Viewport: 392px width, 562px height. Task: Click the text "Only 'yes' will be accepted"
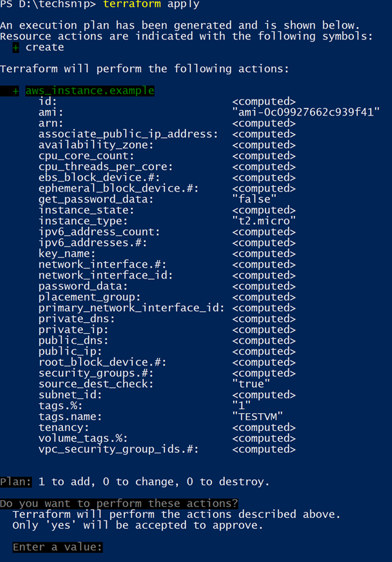tap(99, 525)
